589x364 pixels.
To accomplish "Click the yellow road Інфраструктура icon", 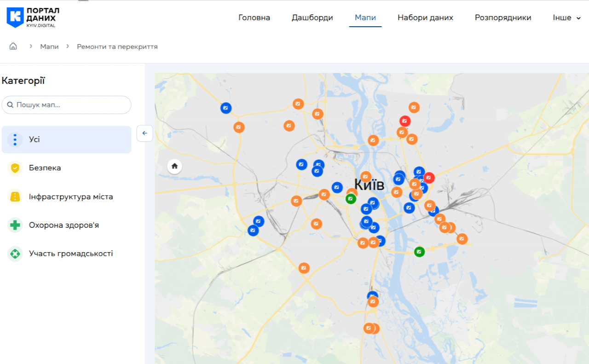I will [x=15, y=196].
